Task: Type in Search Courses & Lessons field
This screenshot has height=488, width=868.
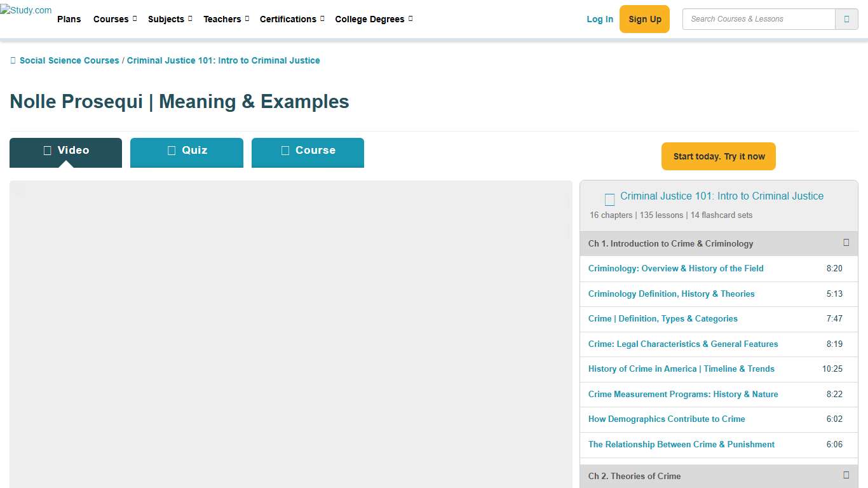Action: 758,19
